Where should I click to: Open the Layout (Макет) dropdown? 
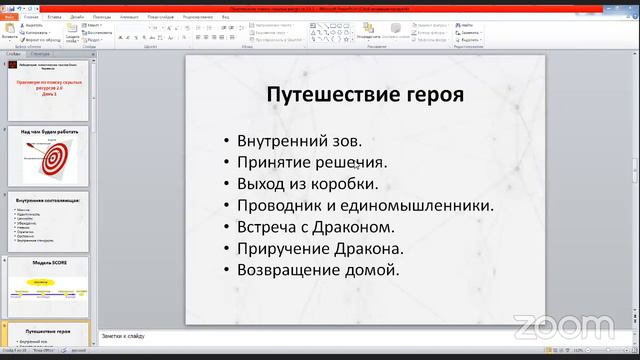click(x=92, y=25)
